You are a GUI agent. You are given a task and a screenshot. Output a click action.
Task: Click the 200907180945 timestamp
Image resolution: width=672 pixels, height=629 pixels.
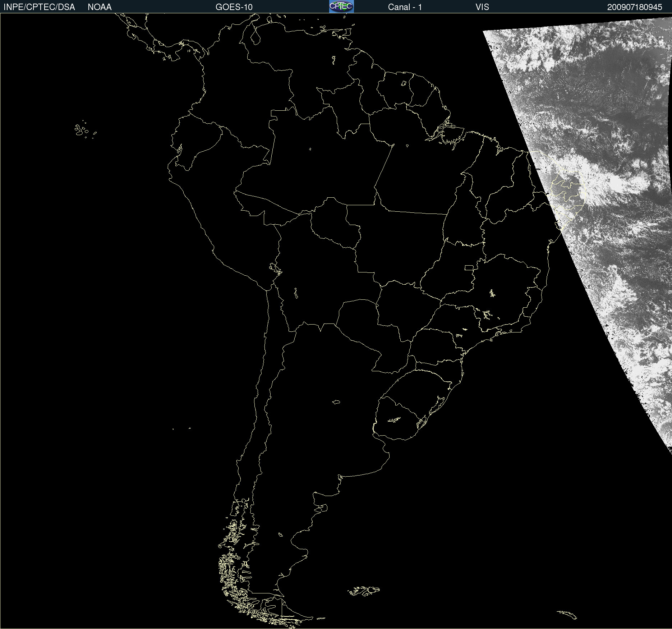pyautogui.click(x=635, y=7)
